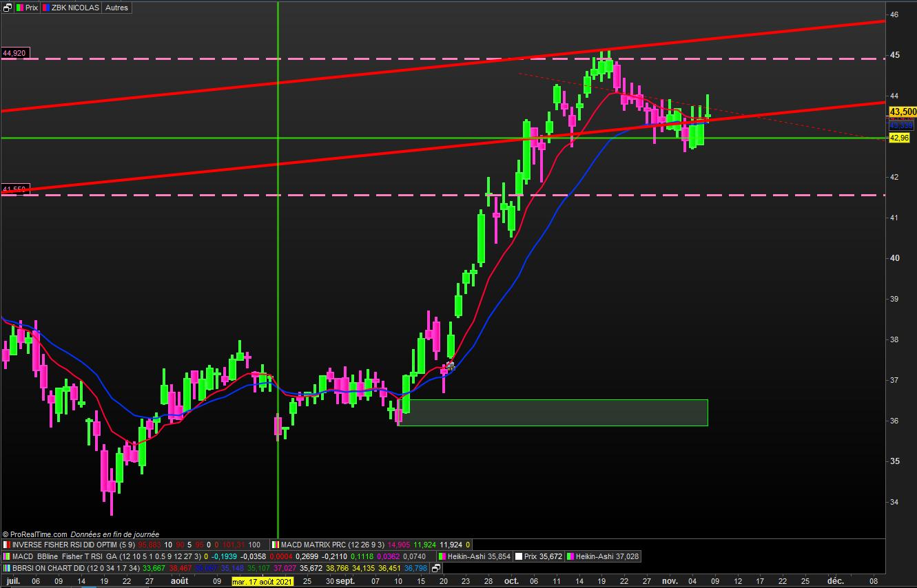Image resolution: width=917 pixels, height=588 pixels.
Task: Click the MACD BBline Fisher T RSI label
Action: point(60,556)
